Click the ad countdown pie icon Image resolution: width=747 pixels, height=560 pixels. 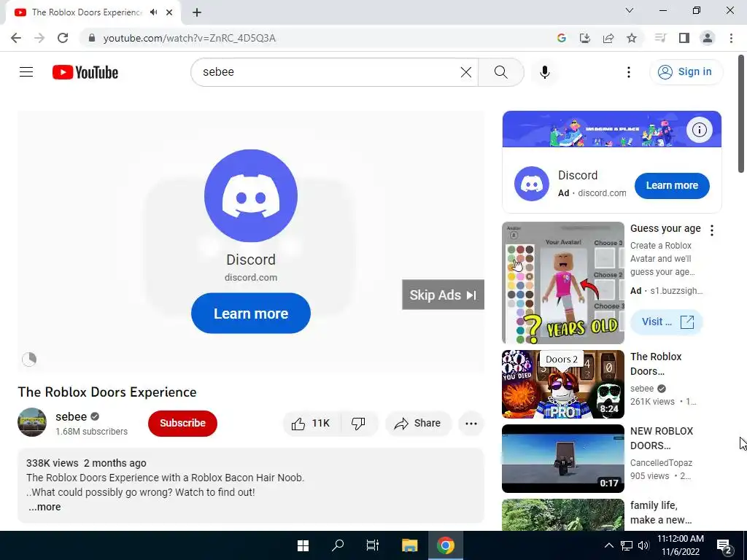tap(29, 359)
